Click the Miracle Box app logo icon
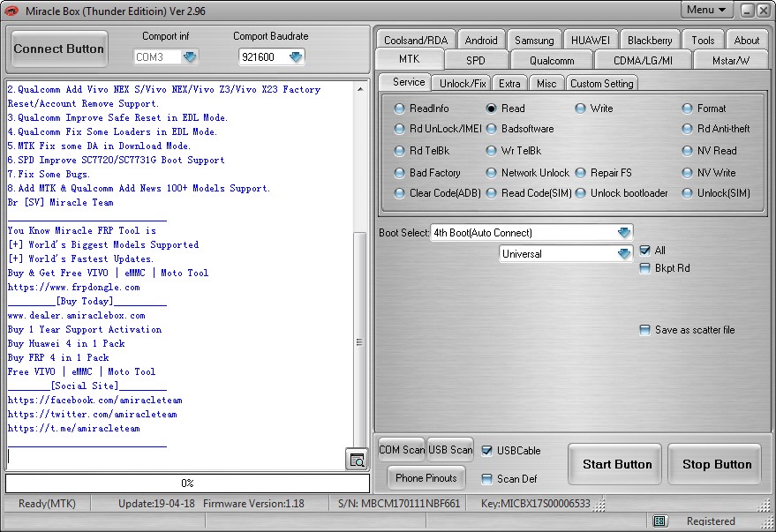 click(11, 11)
